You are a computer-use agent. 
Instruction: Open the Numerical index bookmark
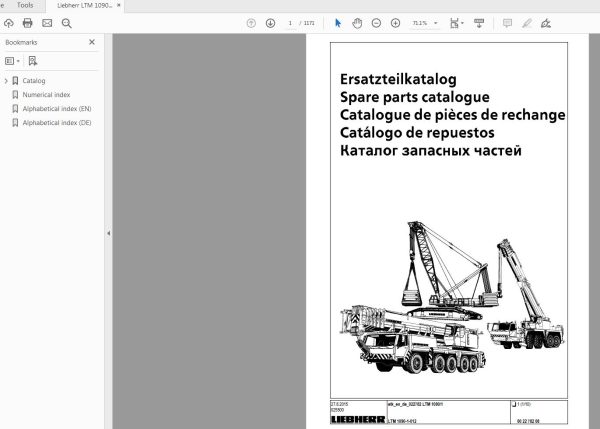click(x=46, y=95)
